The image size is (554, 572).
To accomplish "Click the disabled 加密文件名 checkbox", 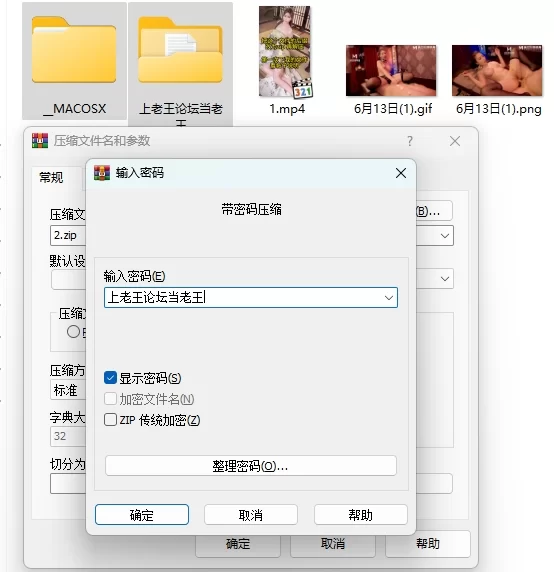I will coord(110,399).
